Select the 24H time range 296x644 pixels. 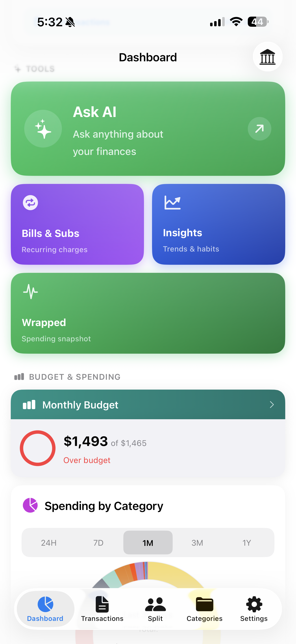(x=49, y=543)
